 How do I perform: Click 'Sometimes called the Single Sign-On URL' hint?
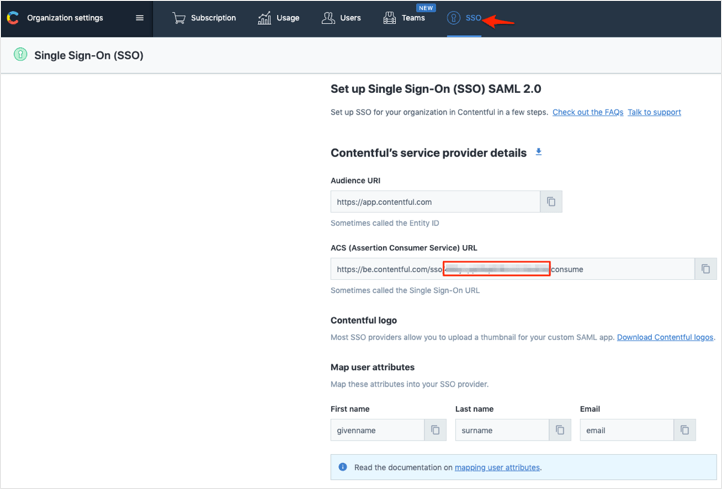(405, 290)
